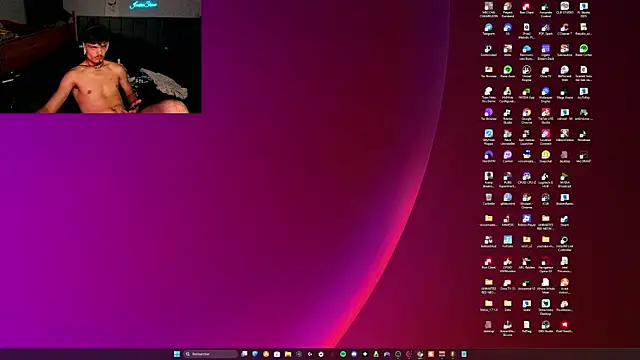Open the CPUID CPU-Z desktop shortcut

527,178
